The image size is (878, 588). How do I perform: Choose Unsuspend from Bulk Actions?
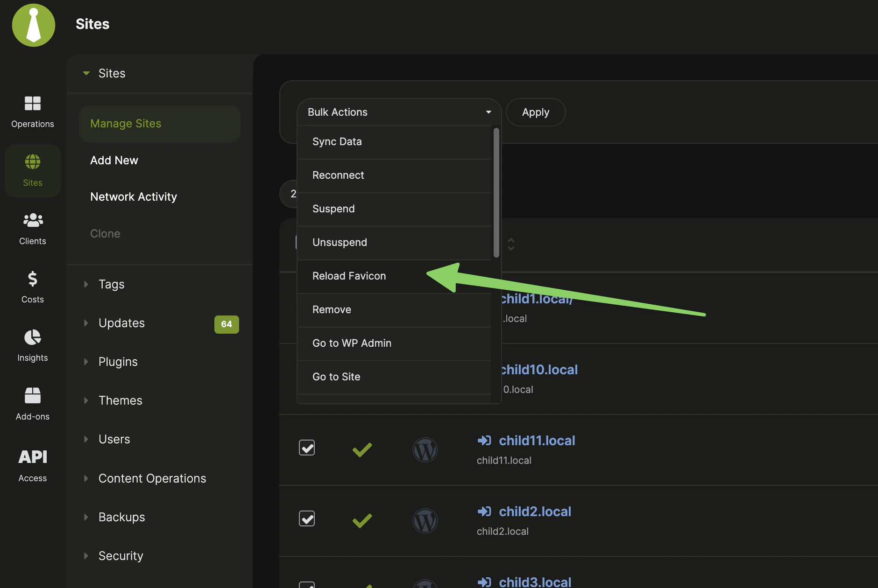[394, 243]
